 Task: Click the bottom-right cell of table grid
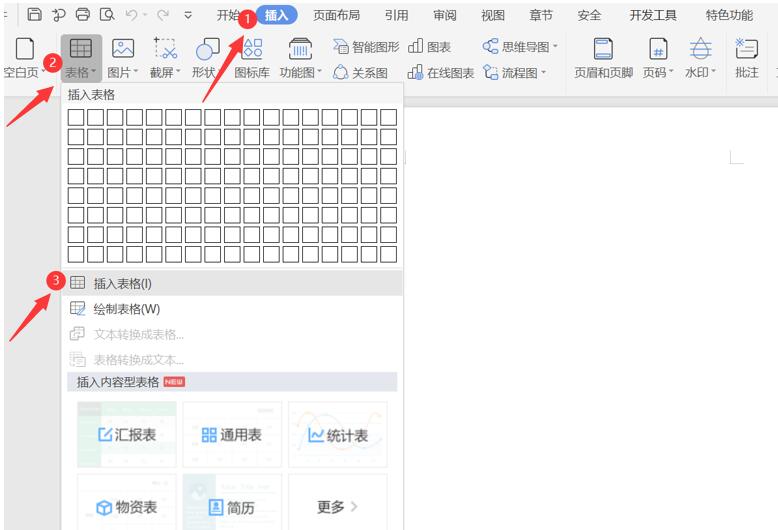pos(389,254)
